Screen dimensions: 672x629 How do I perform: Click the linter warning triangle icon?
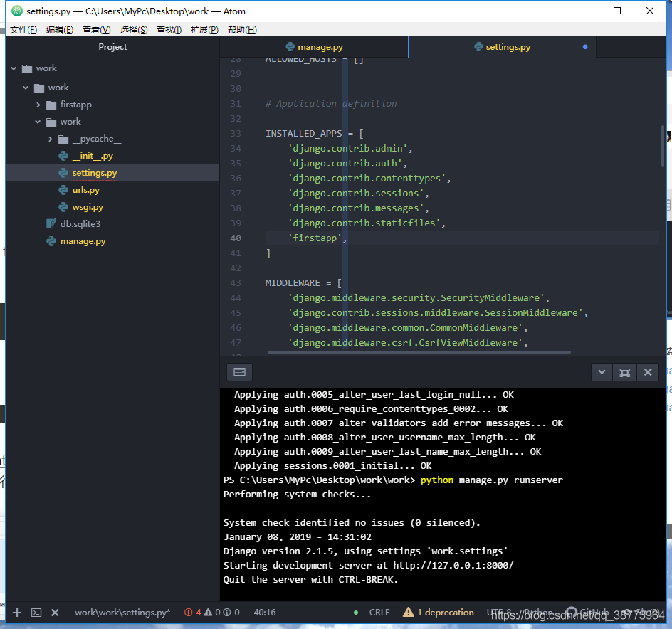tap(209, 612)
